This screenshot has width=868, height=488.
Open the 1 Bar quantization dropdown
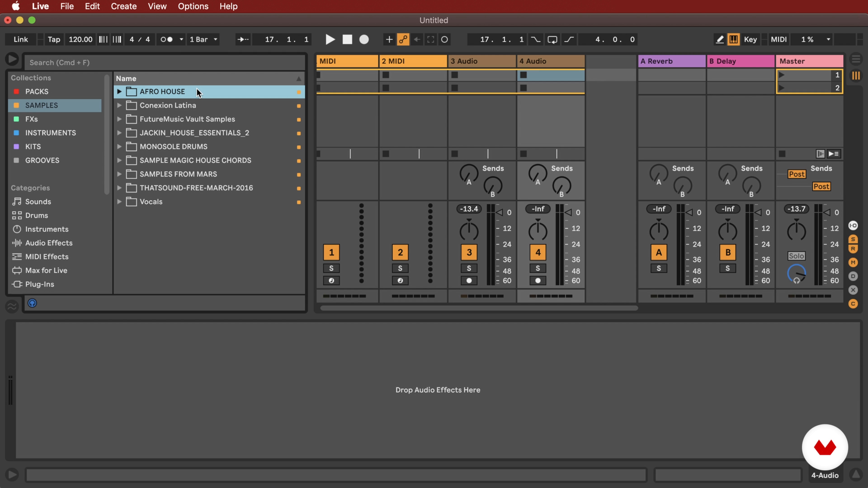pyautogui.click(x=203, y=39)
